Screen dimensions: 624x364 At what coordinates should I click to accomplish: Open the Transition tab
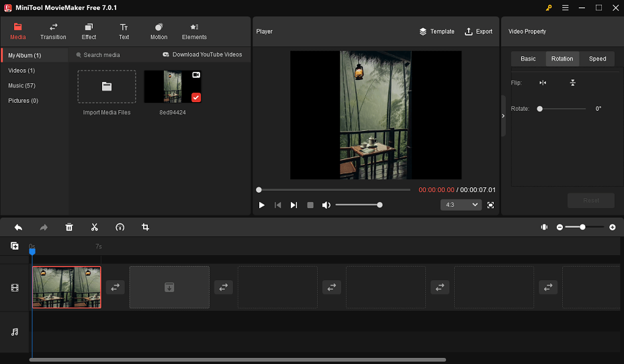pyautogui.click(x=53, y=32)
